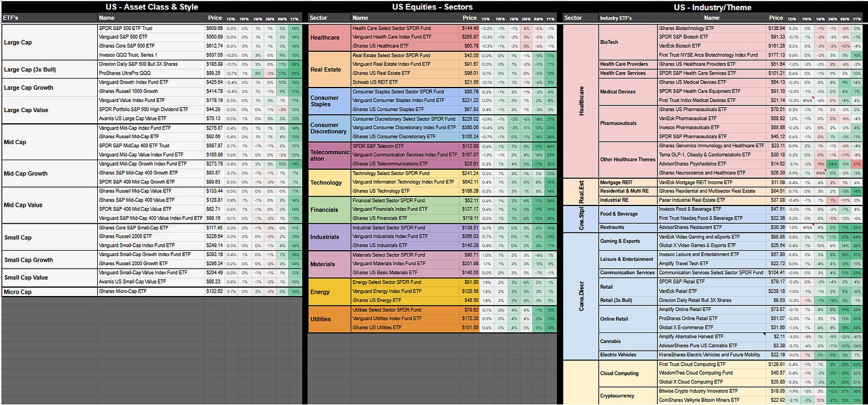Click the 'Utilities' sector cell
Image resolution: width=868 pixels, height=405 pixels.
pos(330,319)
